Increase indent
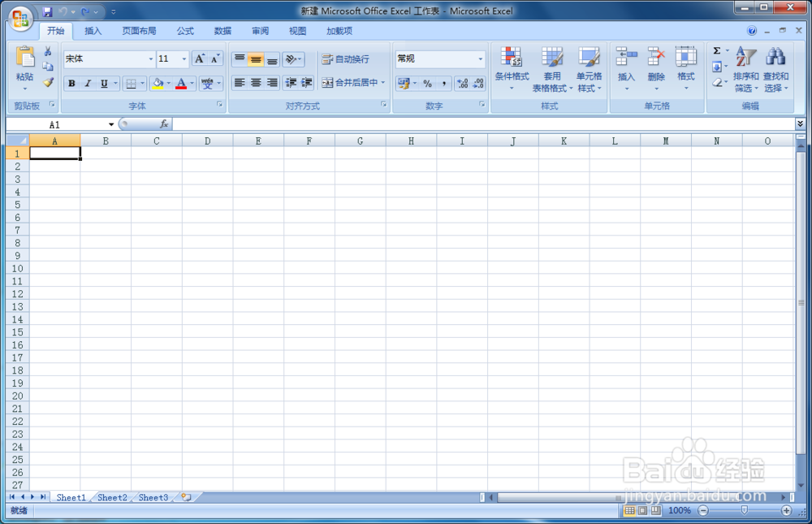 (307, 82)
